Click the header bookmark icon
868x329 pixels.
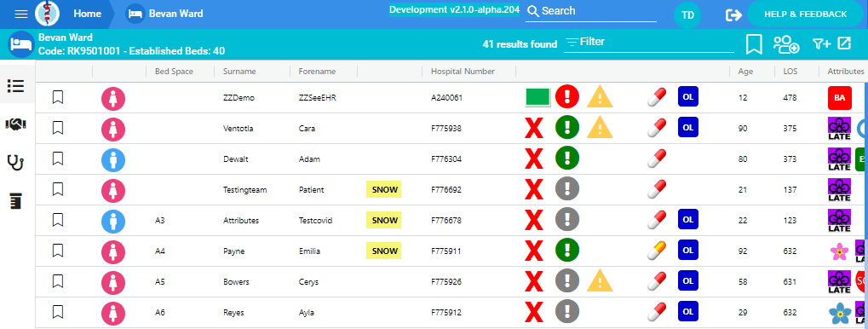(754, 44)
